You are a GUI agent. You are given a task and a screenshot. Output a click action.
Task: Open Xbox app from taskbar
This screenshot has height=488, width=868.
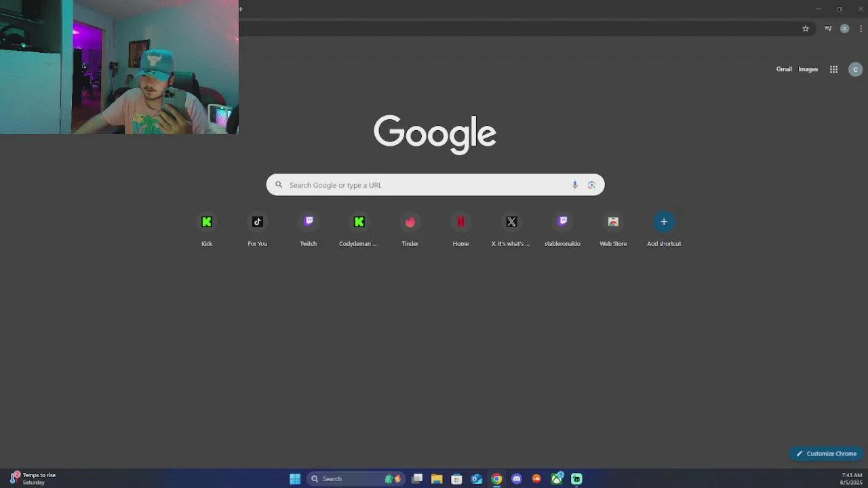557,479
